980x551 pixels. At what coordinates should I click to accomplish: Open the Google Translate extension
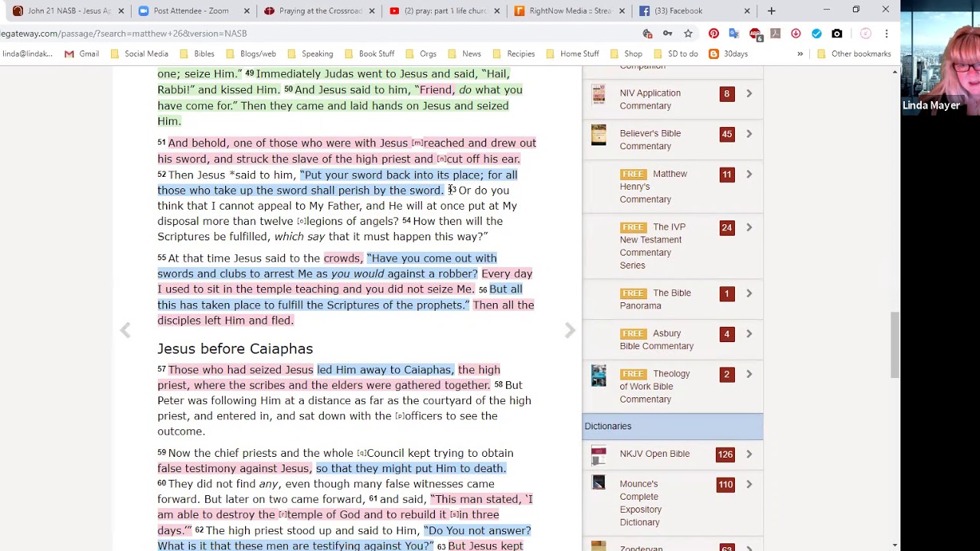tap(734, 34)
